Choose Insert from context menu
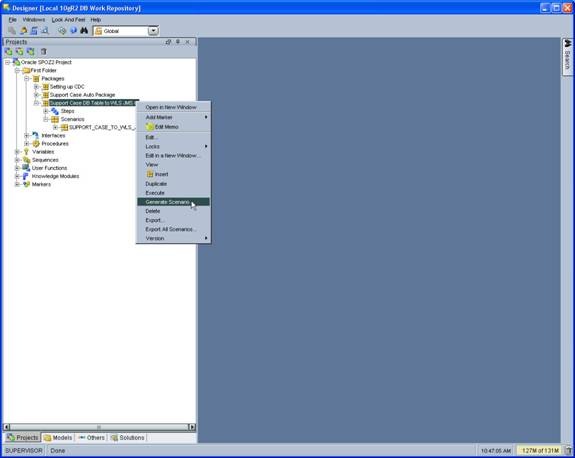 tap(173, 174)
